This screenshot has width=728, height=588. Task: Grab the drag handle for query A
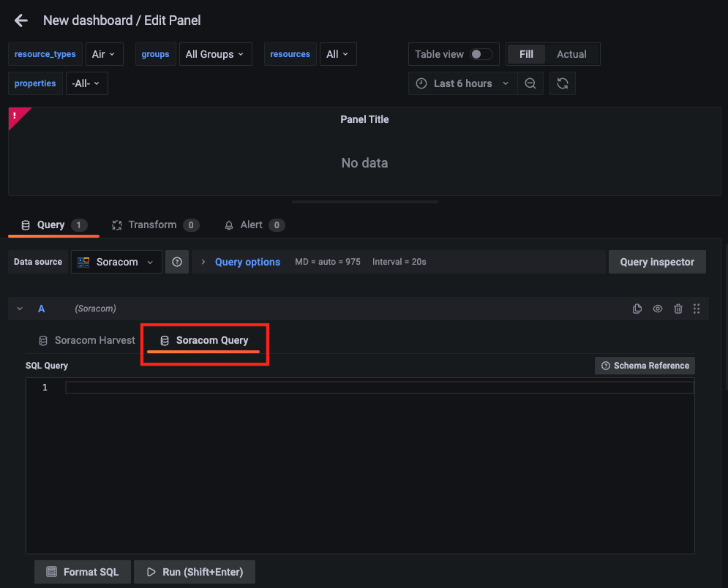[697, 309]
